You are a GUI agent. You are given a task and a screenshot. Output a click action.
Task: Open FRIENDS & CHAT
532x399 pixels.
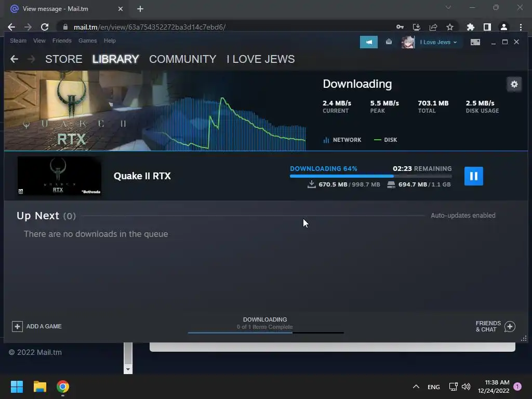tap(495, 326)
